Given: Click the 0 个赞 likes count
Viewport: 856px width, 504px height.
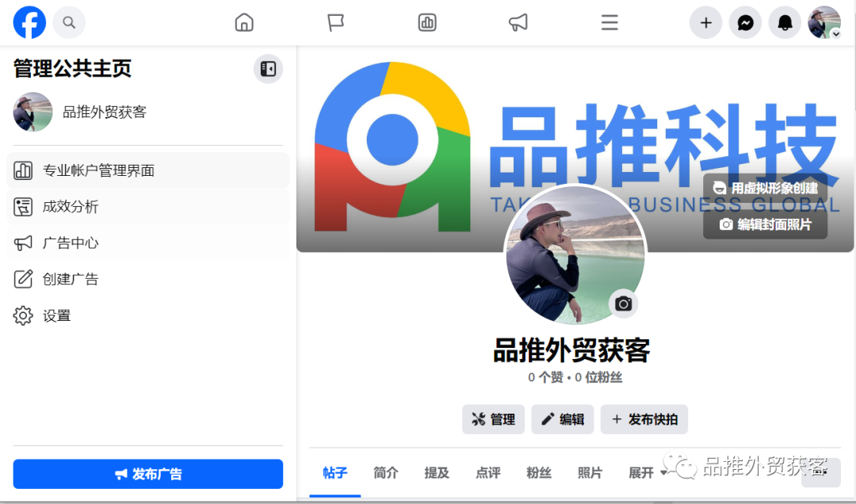Looking at the screenshot, I should coord(545,377).
